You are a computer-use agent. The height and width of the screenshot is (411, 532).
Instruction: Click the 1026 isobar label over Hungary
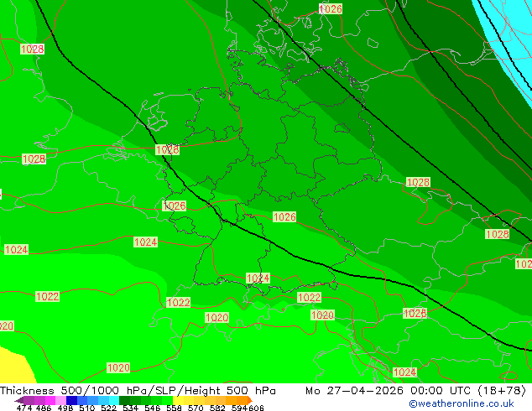[415, 314]
